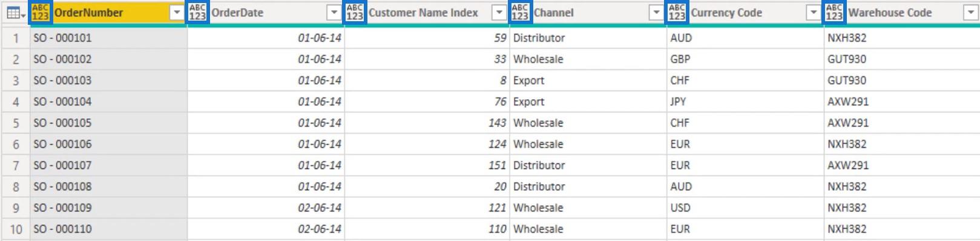Click cell SO - 000110
980x241 pixels.
(109, 229)
